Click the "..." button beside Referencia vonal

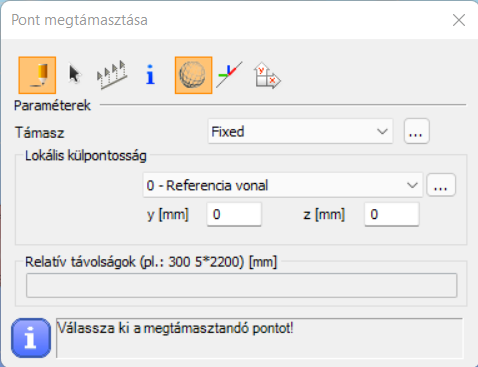click(441, 185)
